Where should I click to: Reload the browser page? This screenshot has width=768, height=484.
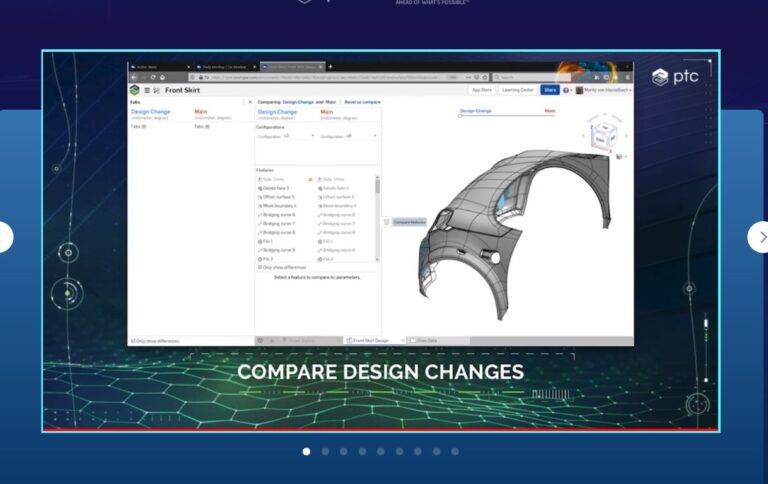click(x=153, y=77)
